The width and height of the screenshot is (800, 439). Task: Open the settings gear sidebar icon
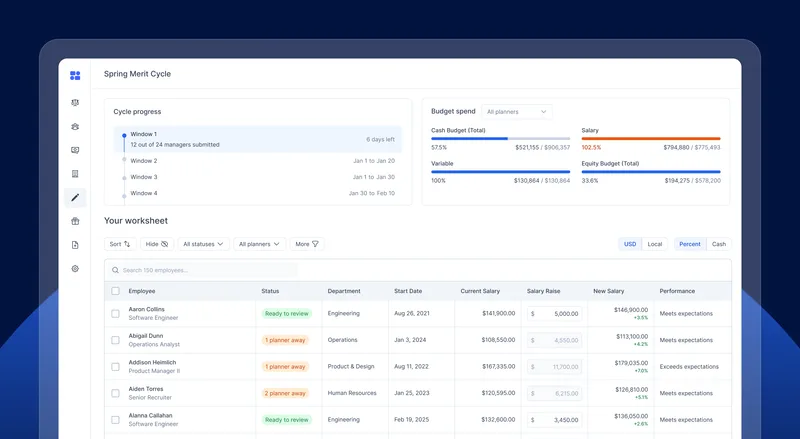(x=75, y=269)
